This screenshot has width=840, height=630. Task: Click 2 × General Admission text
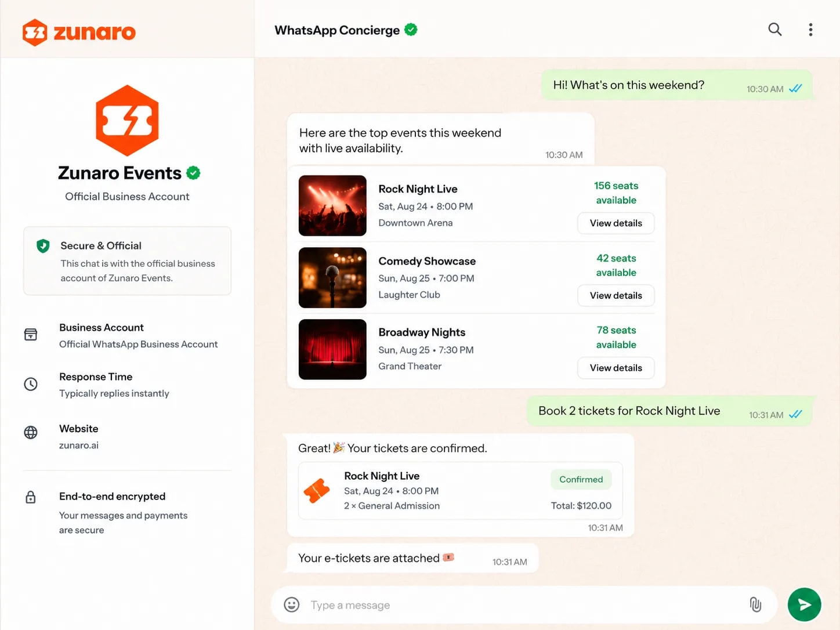pos(392,506)
